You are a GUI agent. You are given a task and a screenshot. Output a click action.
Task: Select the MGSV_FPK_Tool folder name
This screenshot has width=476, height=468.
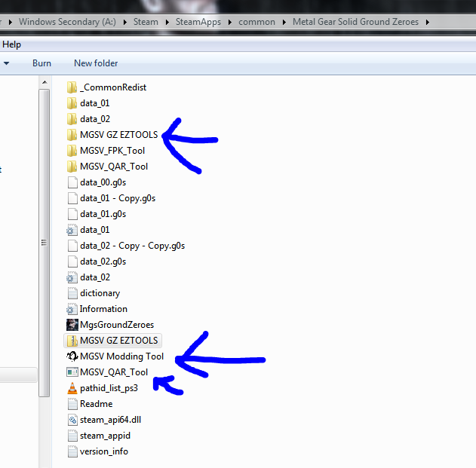[112, 151]
